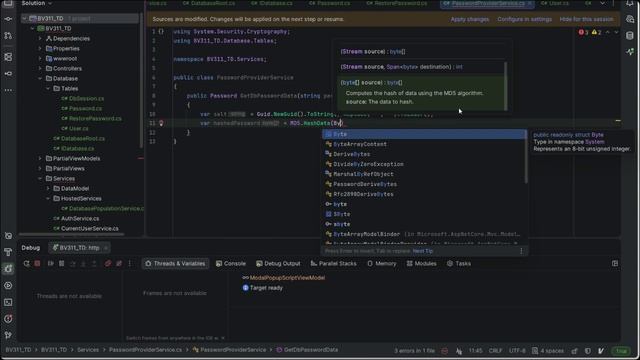Click Configure in settings link
The image size is (640, 360).
tap(524, 19)
